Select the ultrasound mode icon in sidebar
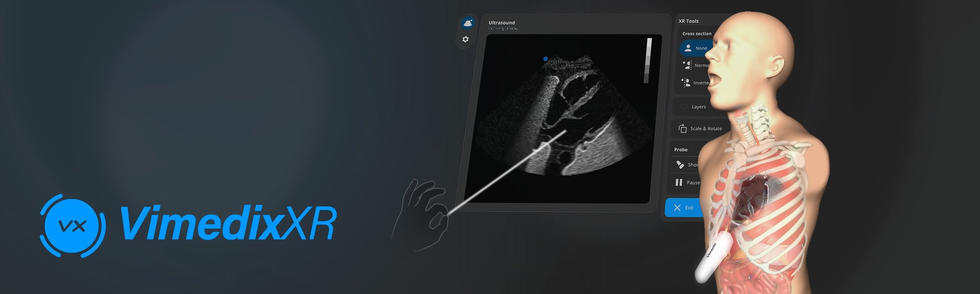 468,23
